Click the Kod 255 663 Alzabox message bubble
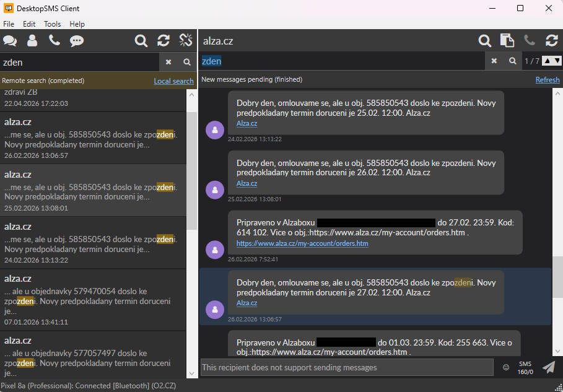Viewport: 563px width, 392px height. (374, 343)
